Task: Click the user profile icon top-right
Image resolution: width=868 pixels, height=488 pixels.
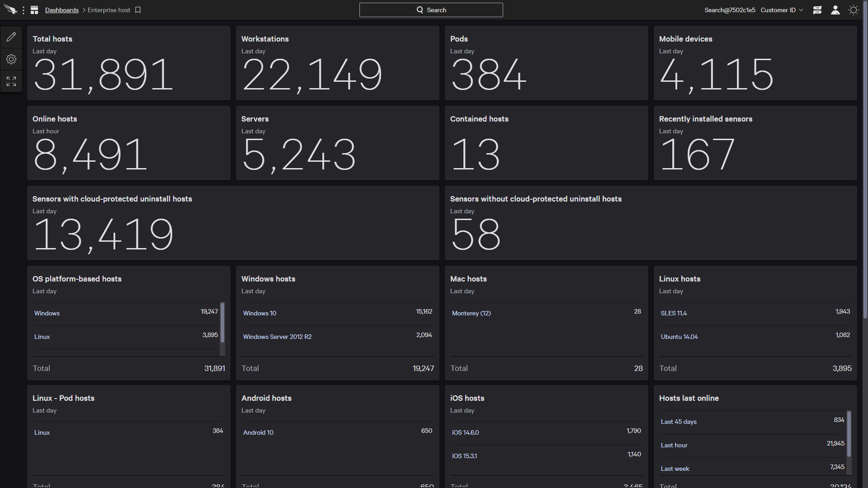Action: tap(835, 9)
